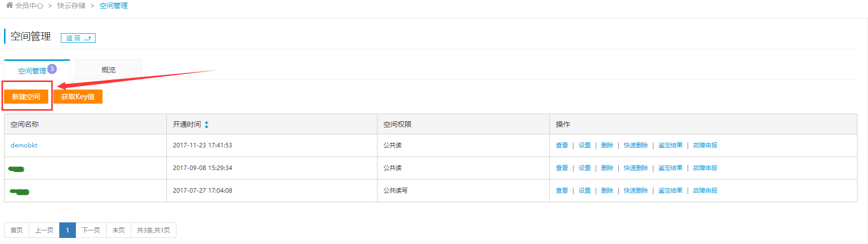Click the 返回 back button
The image size is (868, 244).
click(78, 38)
